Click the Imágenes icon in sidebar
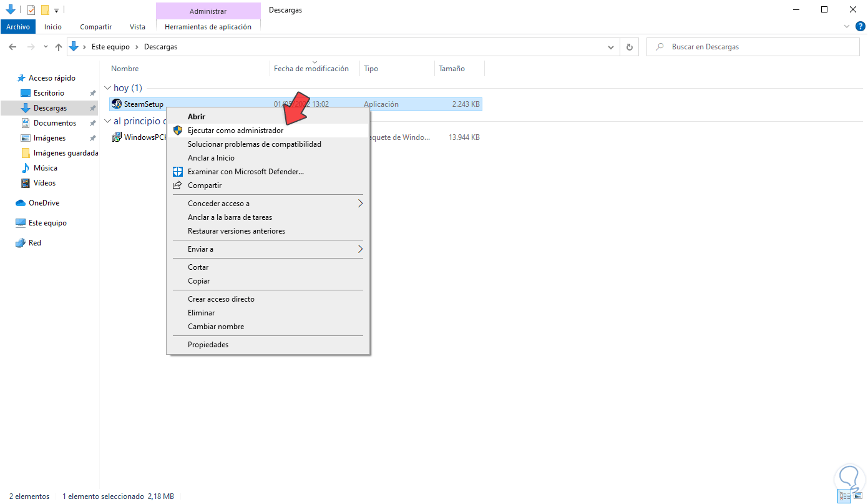The image size is (868, 504). (26, 138)
